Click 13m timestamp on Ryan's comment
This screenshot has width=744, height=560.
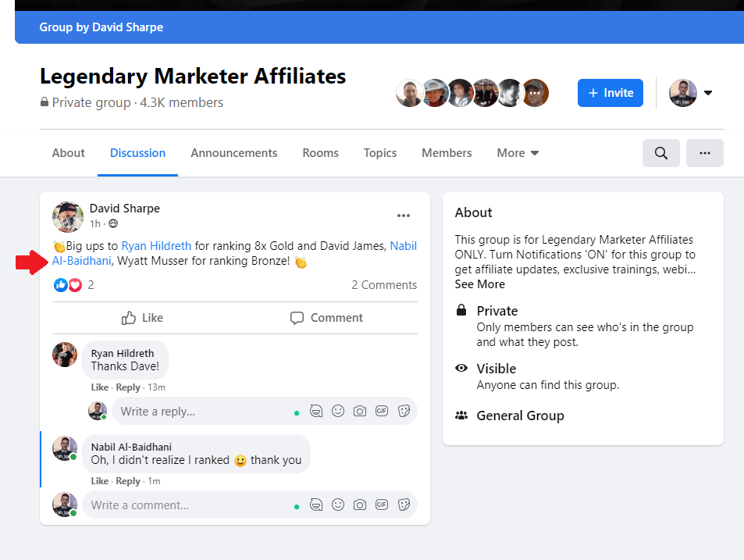(x=157, y=387)
